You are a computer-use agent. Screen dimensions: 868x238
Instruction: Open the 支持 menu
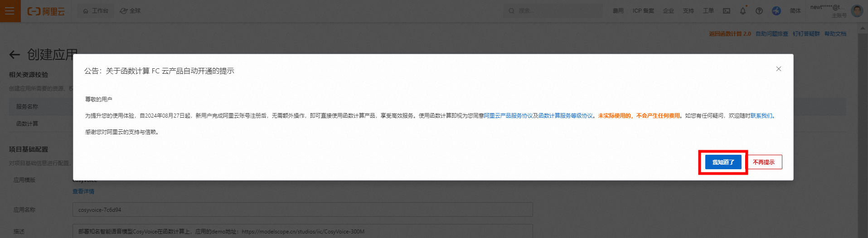click(689, 11)
